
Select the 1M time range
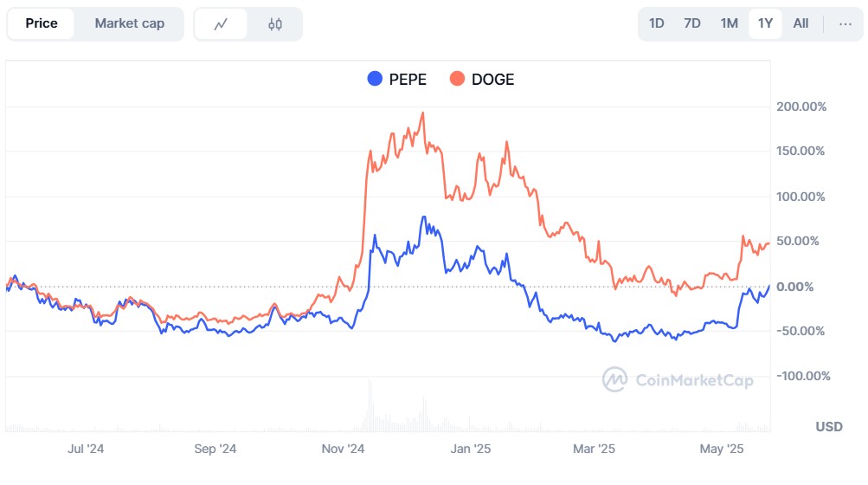coord(729,23)
